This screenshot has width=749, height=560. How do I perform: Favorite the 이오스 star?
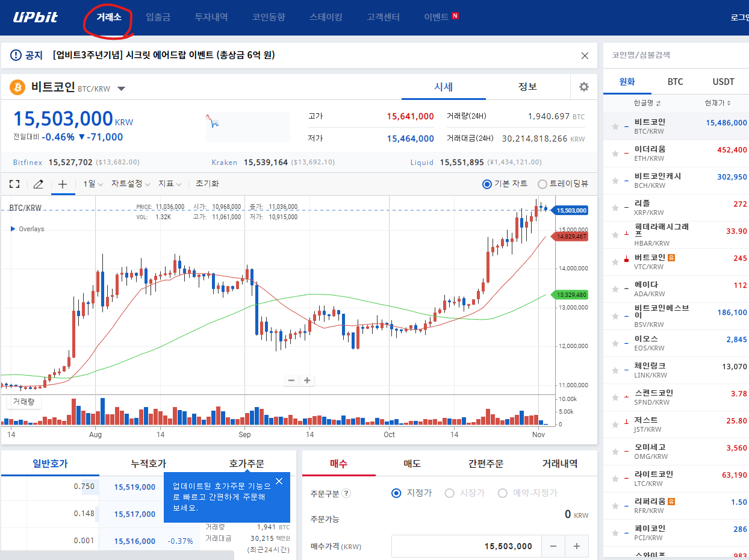615,343
